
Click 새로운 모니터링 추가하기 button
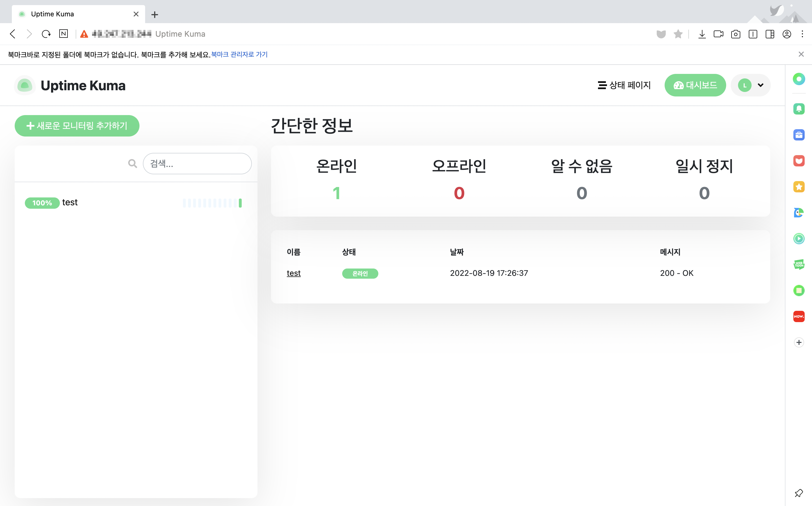[x=77, y=126]
